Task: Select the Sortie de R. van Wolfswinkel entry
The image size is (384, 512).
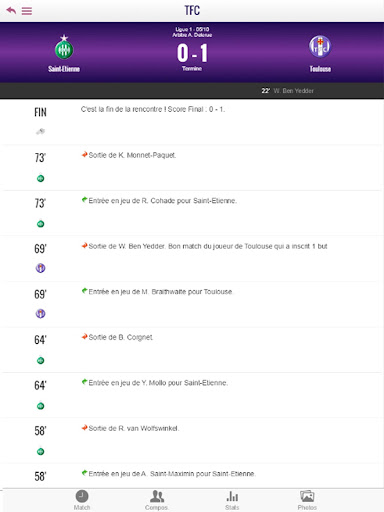Action: (x=192, y=441)
